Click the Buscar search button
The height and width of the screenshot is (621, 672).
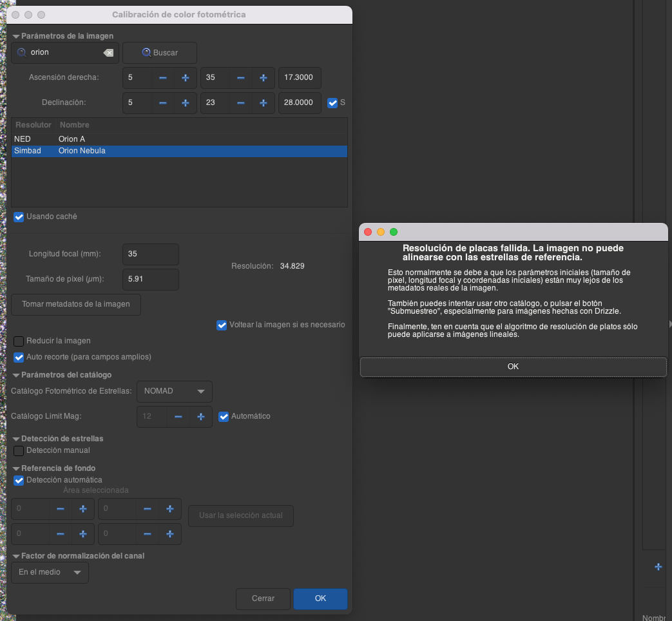click(x=160, y=53)
